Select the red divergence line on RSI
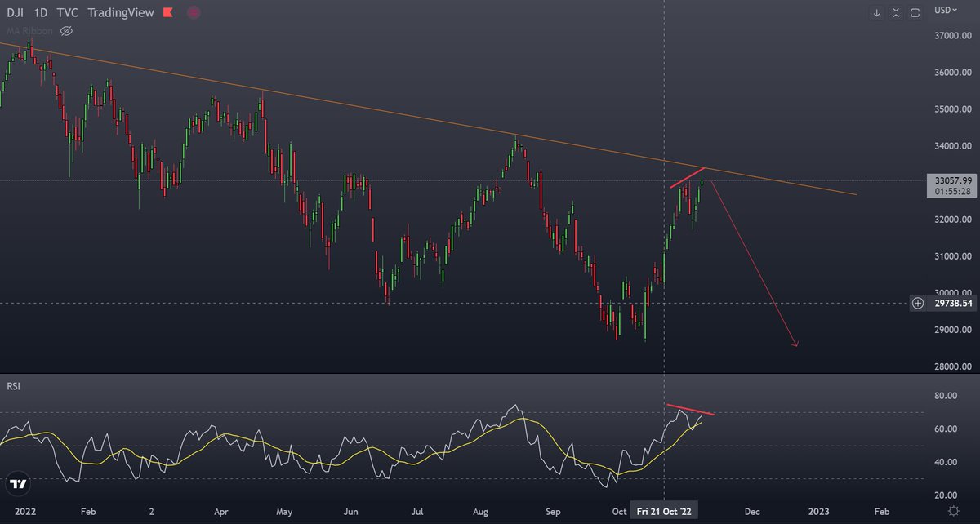 (x=690, y=410)
